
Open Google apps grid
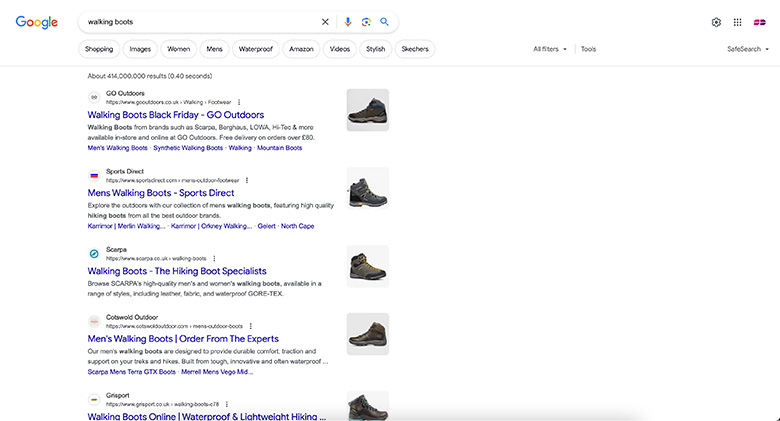pos(738,22)
